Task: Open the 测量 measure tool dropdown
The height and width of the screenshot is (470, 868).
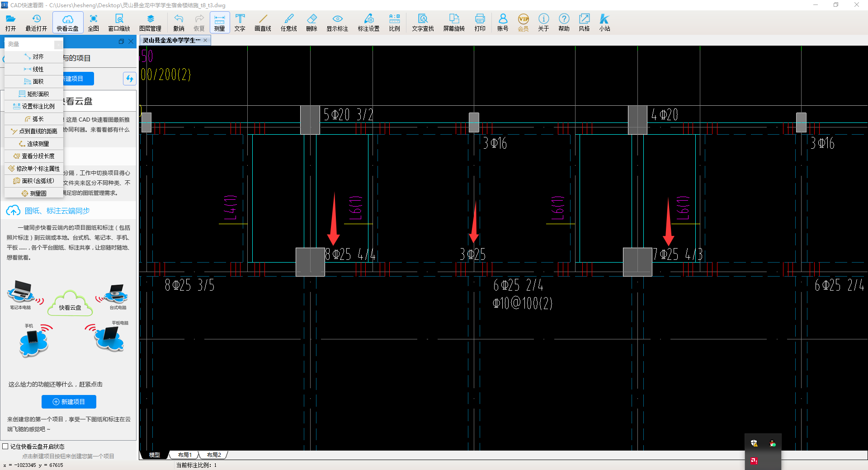Action: click(x=220, y=23)
